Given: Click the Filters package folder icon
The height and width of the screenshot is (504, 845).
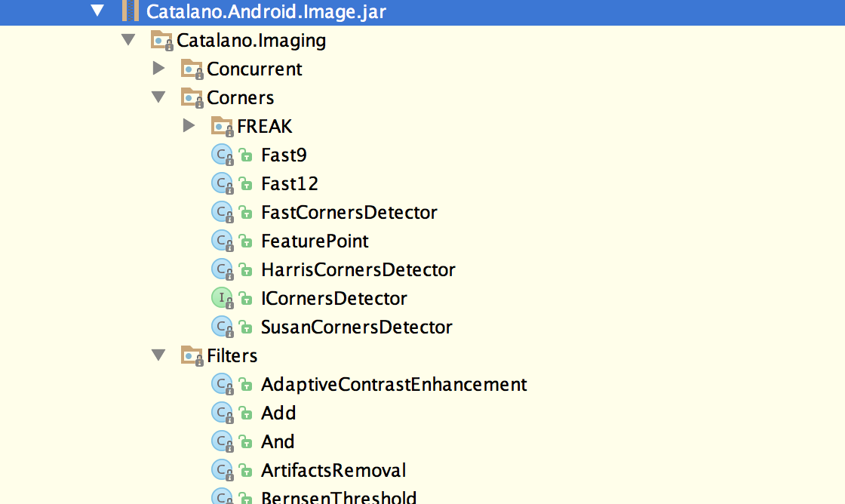Looking at the screenshot, I should click(192, 355).
